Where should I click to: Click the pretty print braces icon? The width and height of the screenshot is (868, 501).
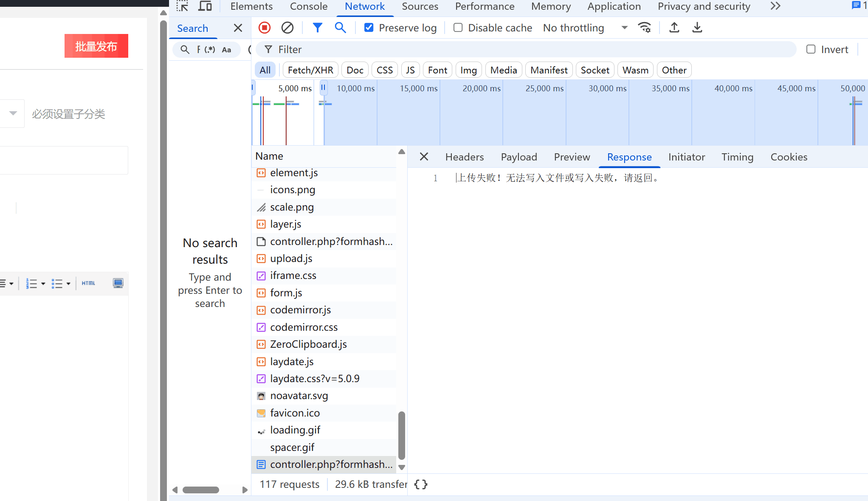[x=420, y=484]
